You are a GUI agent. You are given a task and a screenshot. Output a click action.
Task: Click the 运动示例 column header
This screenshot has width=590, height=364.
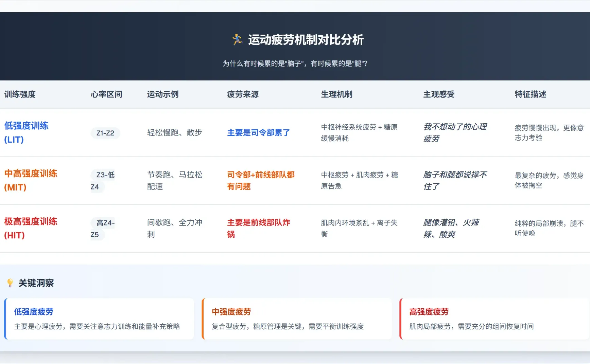point(163,94)
